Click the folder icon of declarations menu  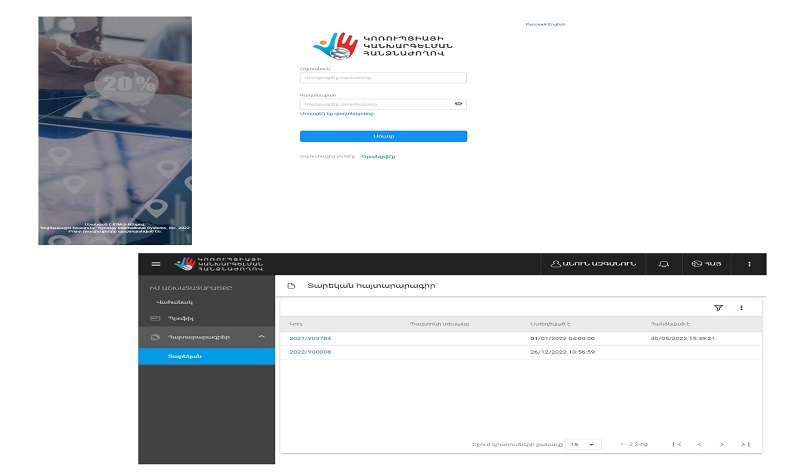[155, 337]
